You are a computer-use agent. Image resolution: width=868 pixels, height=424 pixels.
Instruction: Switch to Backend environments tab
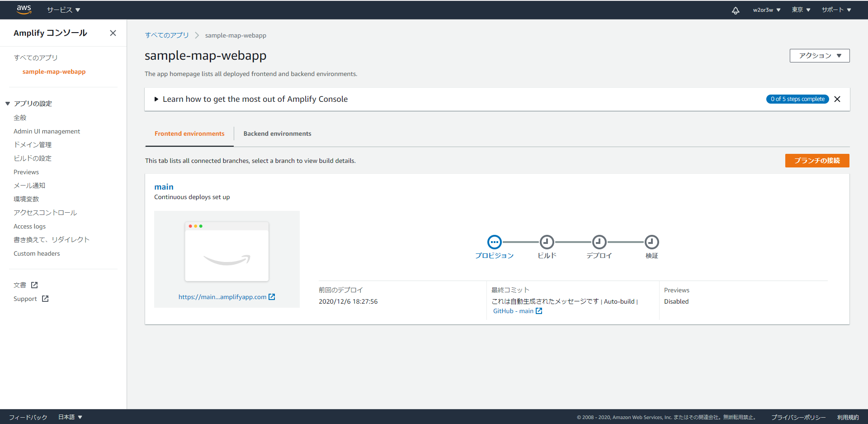(277, 133)
